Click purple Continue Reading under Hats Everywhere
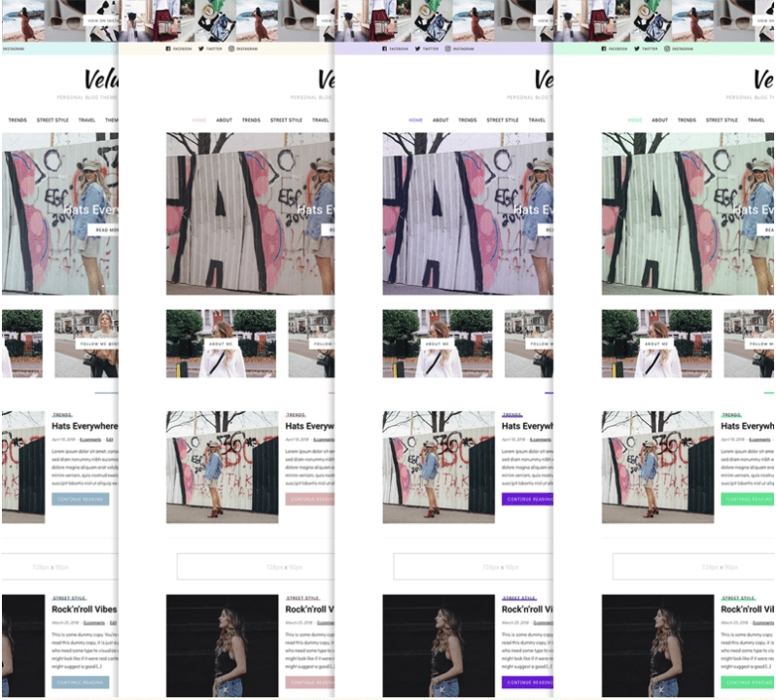The image size is (776, 700). click(x=528, y=499)
